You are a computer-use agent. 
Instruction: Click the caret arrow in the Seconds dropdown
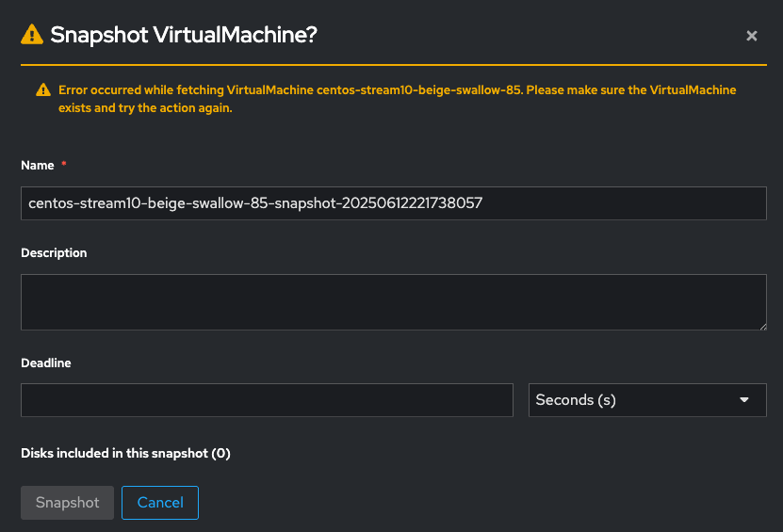point(744,400)
